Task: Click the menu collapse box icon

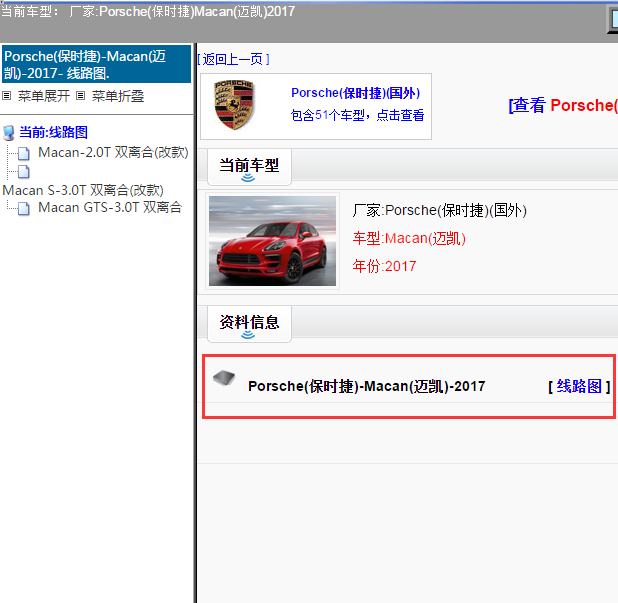Action: click(x=80, y=96)
